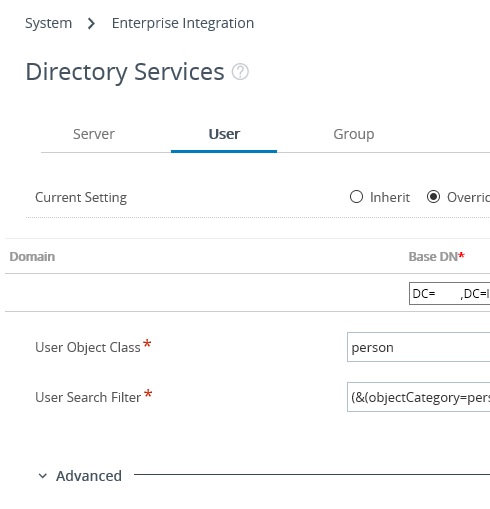Open the Enterprise Integration breadcrumb link
The width and height of the screenshot is (490, 509).
click(x=183, y=23)
